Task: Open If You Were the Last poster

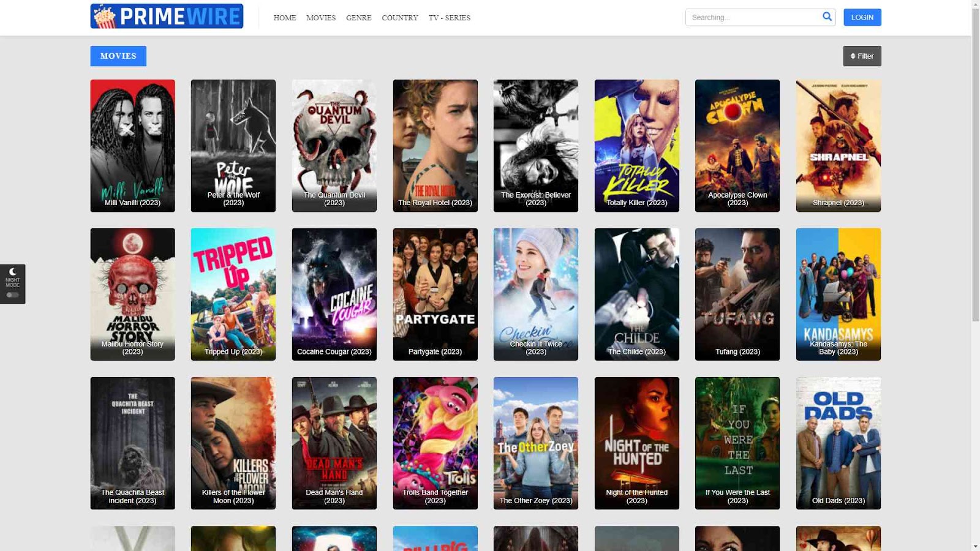Action: [x=737, y=443]
